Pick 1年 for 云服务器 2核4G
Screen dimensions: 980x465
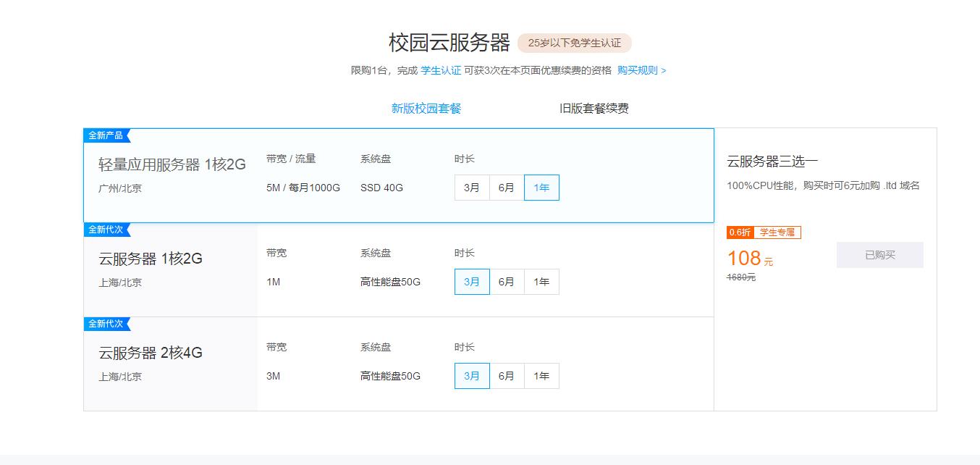(x=541, y=376)
